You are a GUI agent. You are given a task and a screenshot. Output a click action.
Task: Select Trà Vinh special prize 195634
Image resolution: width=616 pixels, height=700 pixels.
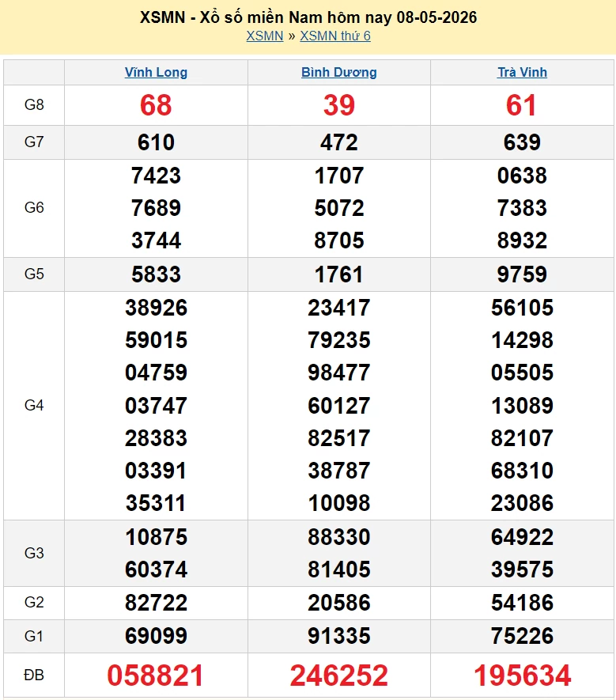522,675
